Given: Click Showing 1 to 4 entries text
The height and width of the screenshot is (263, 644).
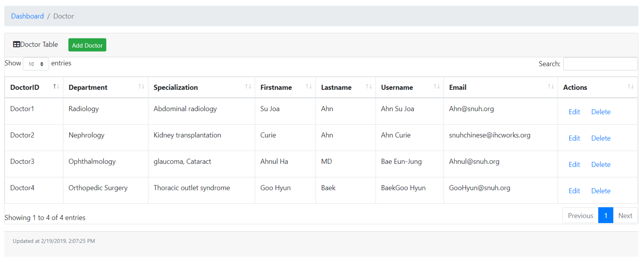Looking at the screenshot, I should click(x=45, y=218).
